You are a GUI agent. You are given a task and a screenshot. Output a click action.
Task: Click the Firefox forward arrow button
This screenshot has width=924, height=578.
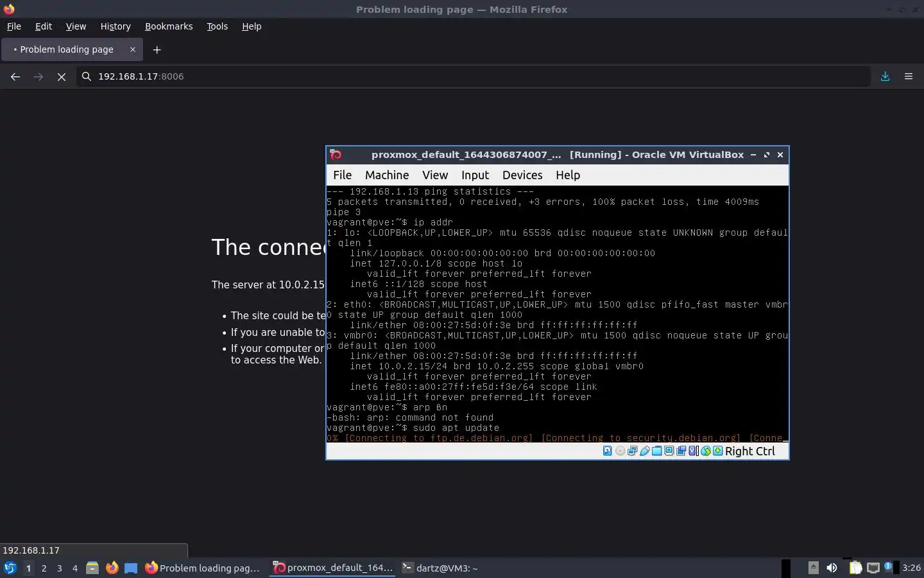tap(38, 76)
